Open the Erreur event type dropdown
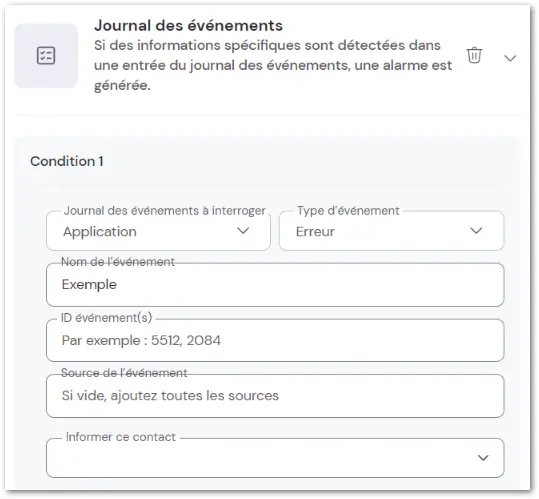Viewport: 539px width, 499px height. click(x=392, y=231)
